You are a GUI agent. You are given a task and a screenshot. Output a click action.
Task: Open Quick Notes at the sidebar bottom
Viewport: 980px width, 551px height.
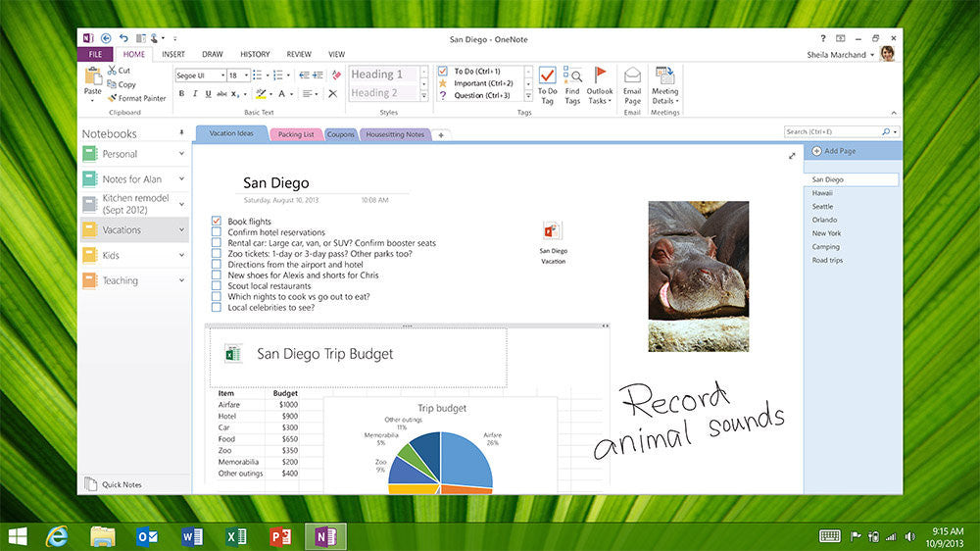(x=122, y=484)
